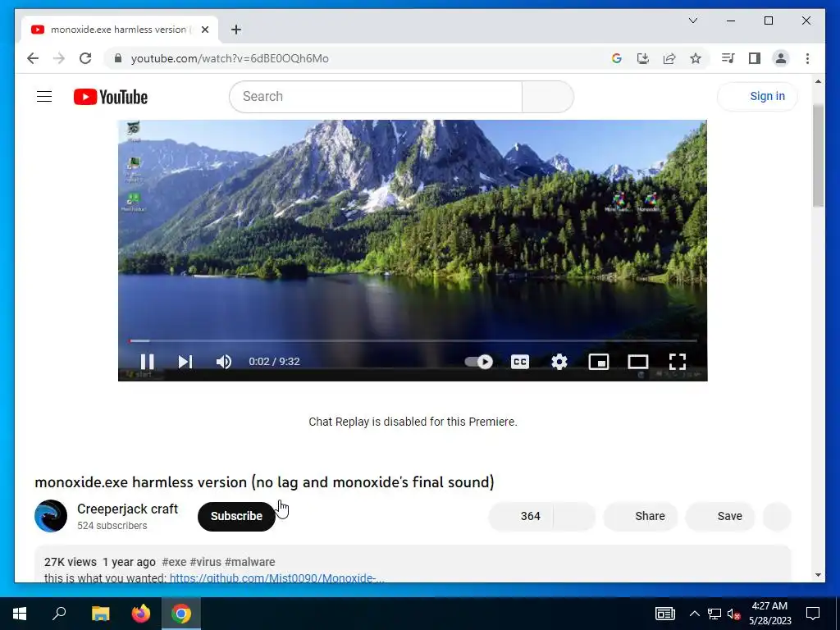Open the notification center
Viewport: 840px width, 630px height.
813,614
